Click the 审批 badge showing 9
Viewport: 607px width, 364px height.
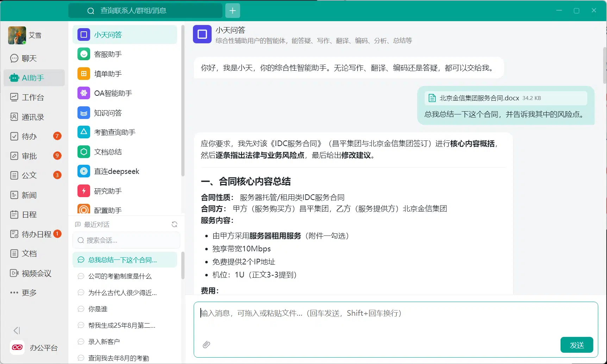pos(57,155)
